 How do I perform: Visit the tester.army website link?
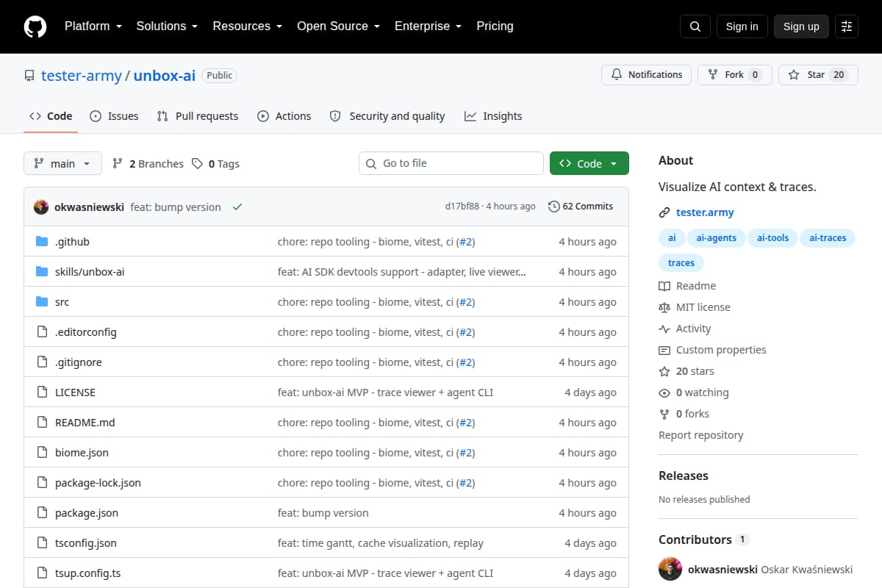705,212
